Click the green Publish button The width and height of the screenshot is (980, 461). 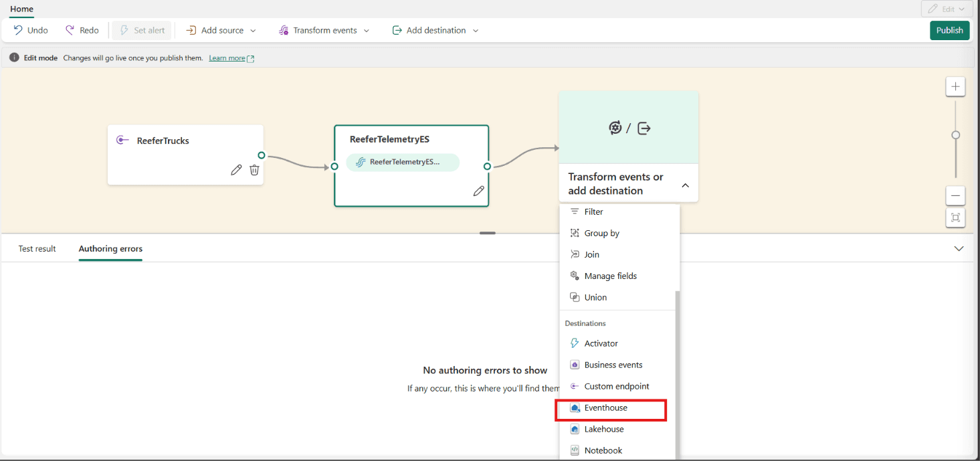pos(949,30)
